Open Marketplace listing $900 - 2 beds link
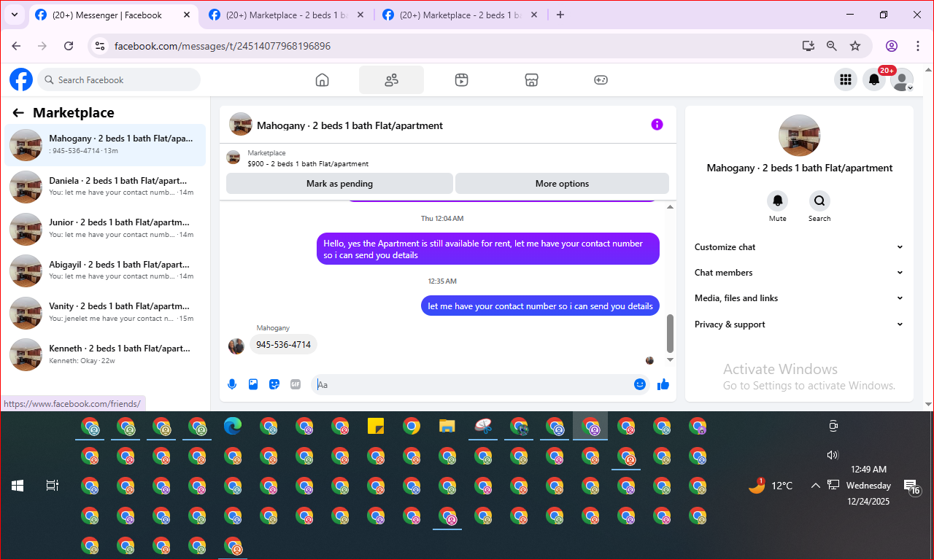The image size is (934, 560). pyautogui.click(x=308, y=164)
